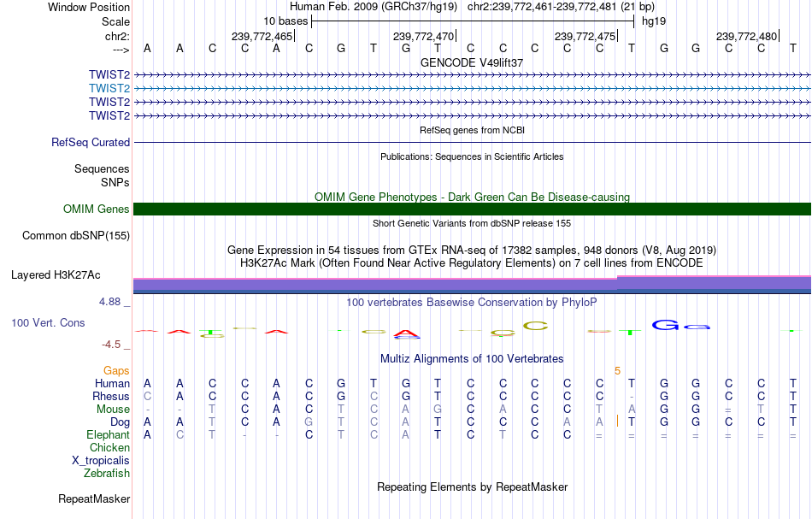Click the dark green OMIM gene bar
Screen dimensions: 812x519
[x=472, y=209]
